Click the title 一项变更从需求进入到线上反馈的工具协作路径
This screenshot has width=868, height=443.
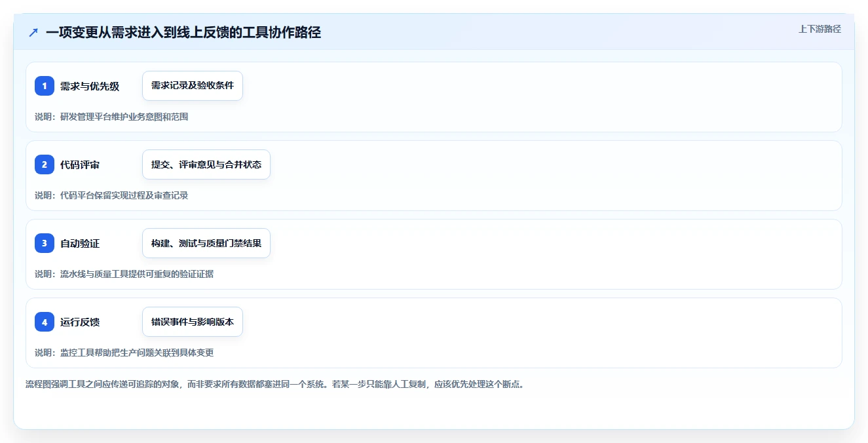(x=183, y=32)
